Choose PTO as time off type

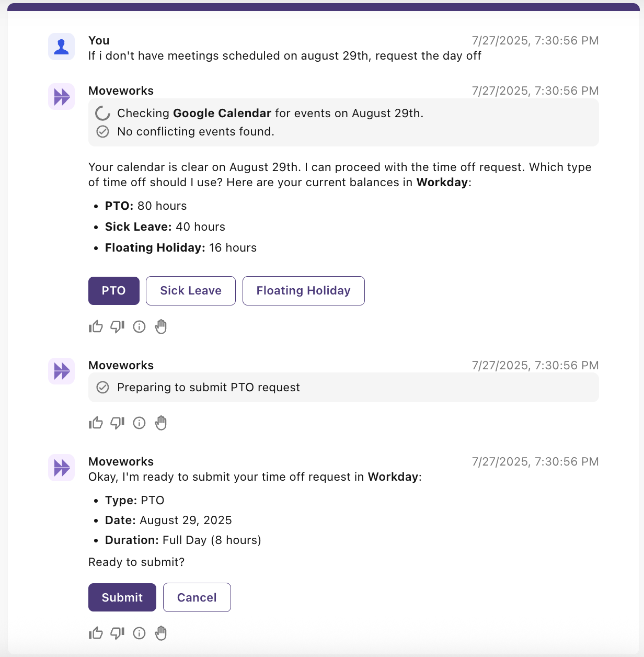click(x=114, y=291)
